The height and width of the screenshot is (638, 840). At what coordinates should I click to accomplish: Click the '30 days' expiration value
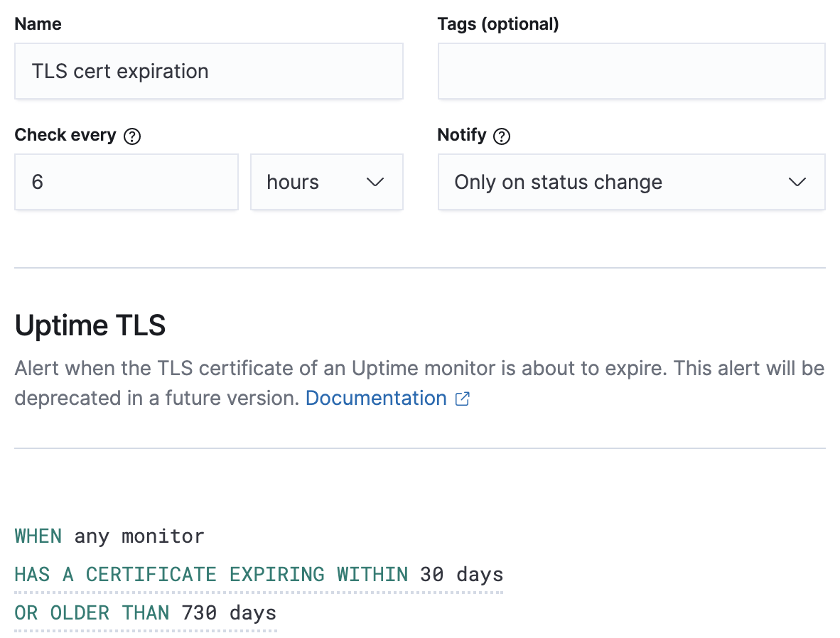[461, 574]
